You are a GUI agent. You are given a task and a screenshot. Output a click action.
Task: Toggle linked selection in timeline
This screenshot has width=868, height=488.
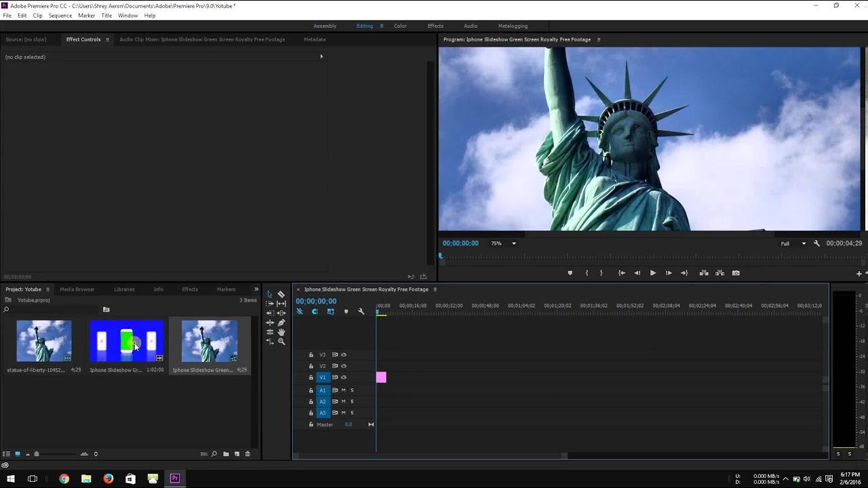(x=330, y=312)
